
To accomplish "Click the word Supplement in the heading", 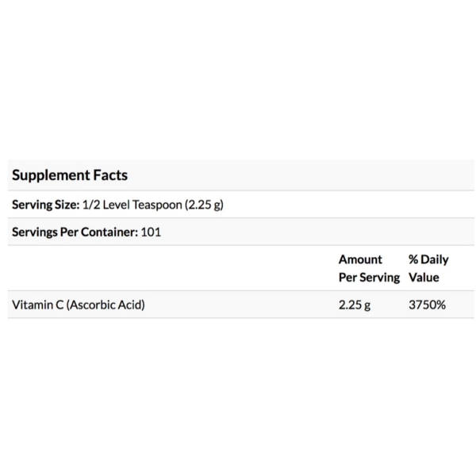I will 51,176.
